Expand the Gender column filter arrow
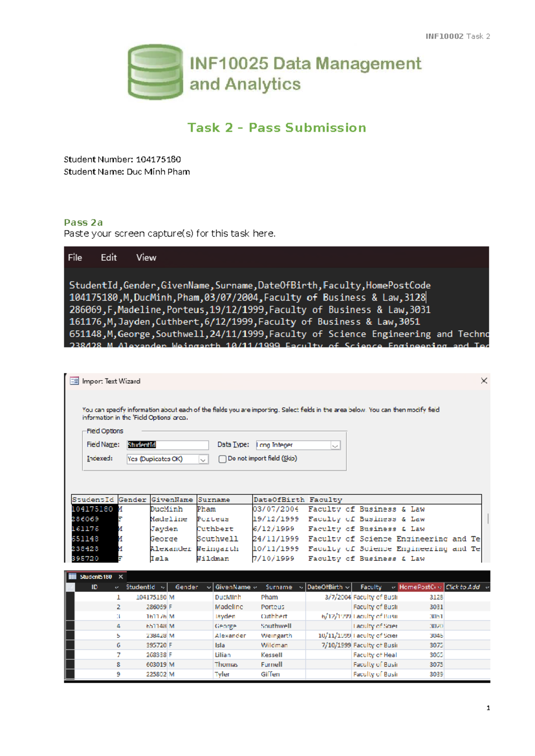 pyautogui.click(x=209, y=588)
